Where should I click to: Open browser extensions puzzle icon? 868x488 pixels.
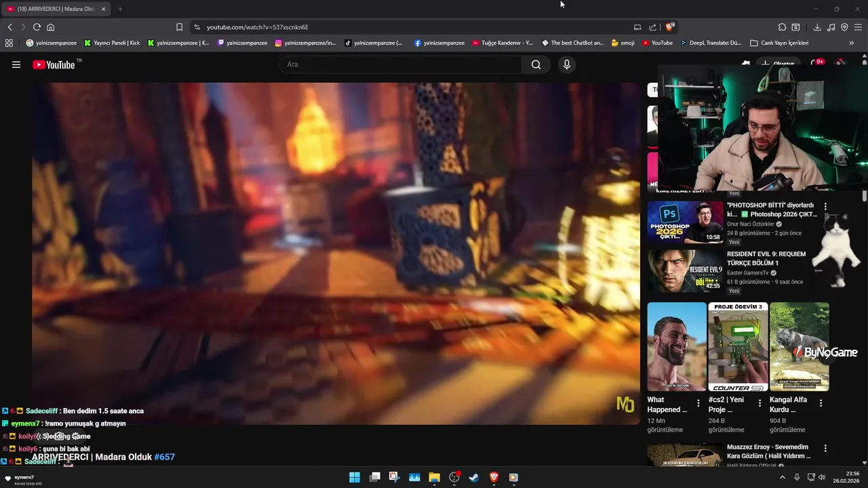coord(782,27)
